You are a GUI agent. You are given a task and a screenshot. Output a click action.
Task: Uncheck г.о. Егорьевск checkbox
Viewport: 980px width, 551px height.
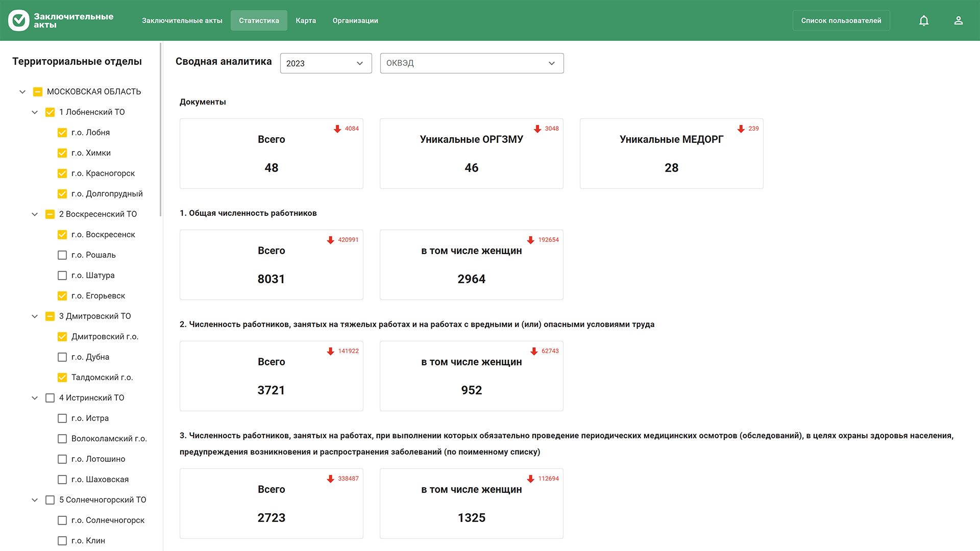[x=62, y=296]
